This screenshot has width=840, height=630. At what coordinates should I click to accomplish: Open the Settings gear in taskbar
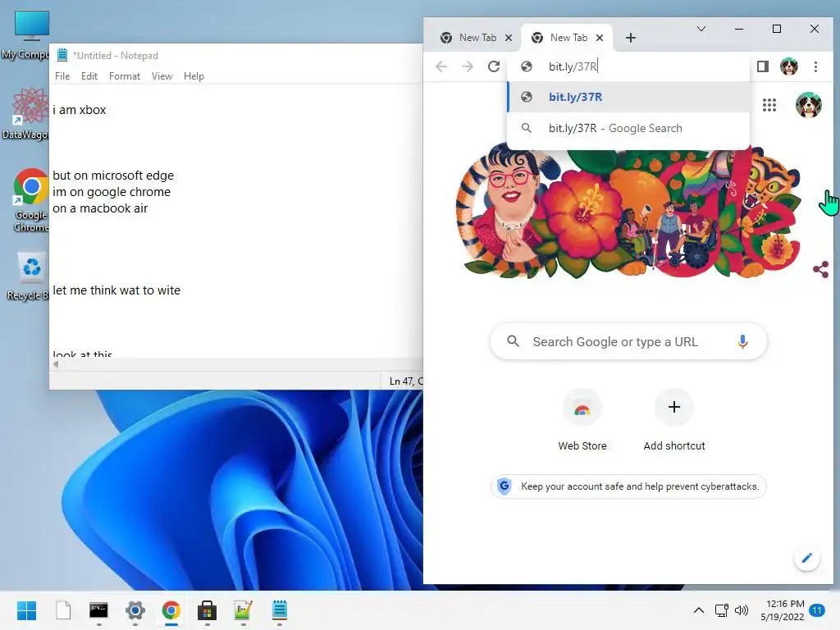tap(135, 610)
